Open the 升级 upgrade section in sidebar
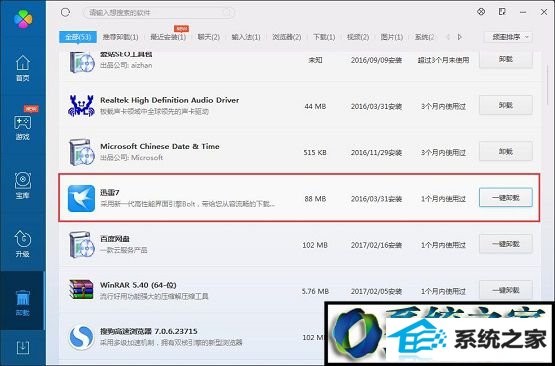 click(23, 244)
